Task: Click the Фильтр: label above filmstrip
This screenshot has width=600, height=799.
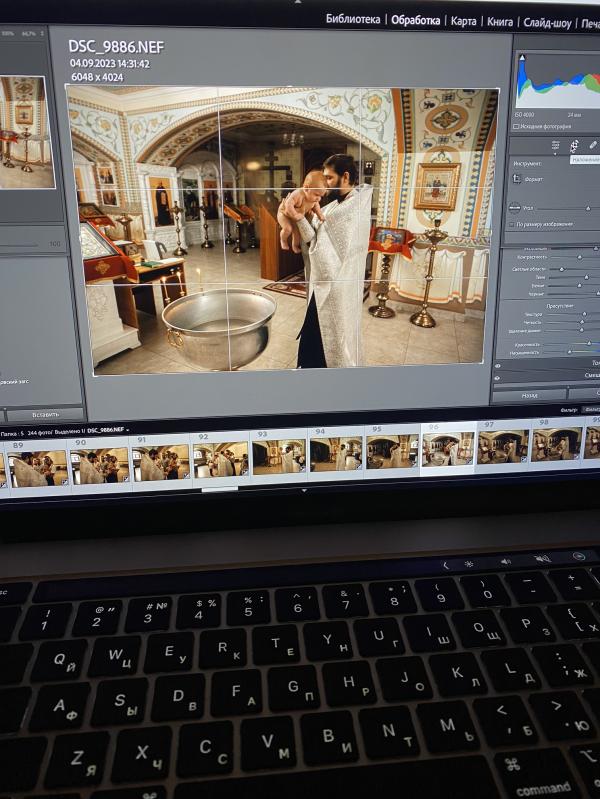Action: click(x=568, y=409)
